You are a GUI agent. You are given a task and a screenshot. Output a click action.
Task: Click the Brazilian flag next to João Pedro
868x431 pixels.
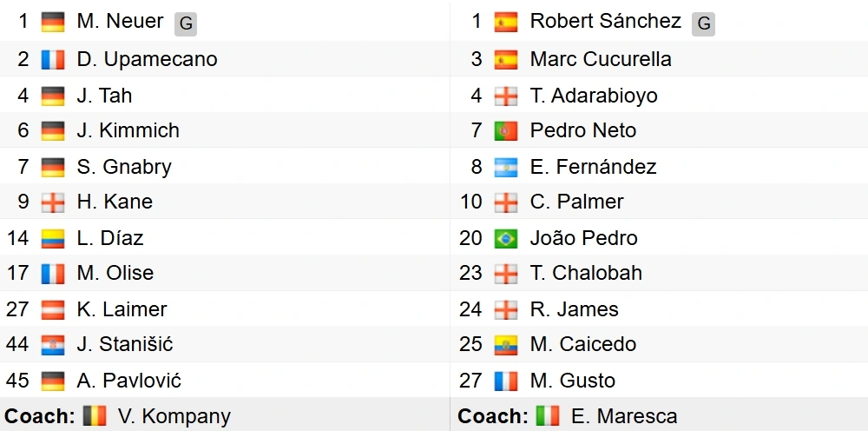[x=506, y=238]
